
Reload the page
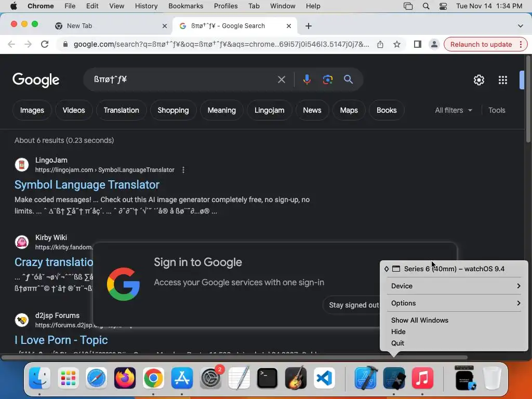point(45,44)
